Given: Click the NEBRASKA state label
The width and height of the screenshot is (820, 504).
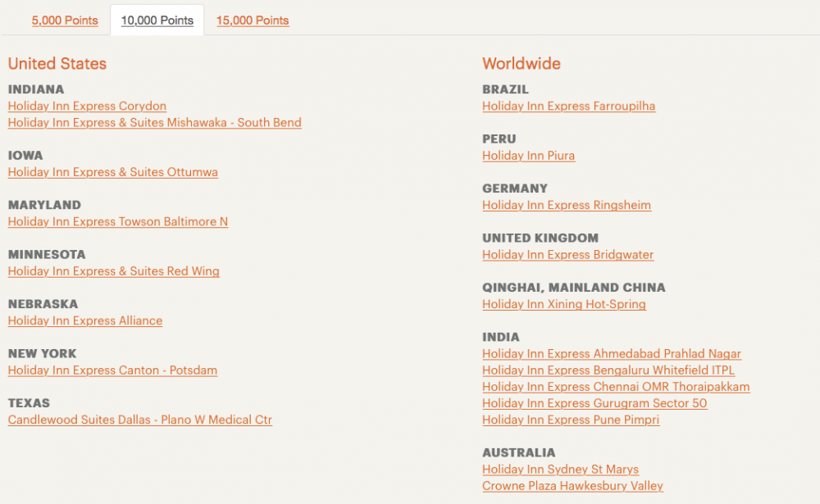Looking at the screenshot, I should (43, 304).
